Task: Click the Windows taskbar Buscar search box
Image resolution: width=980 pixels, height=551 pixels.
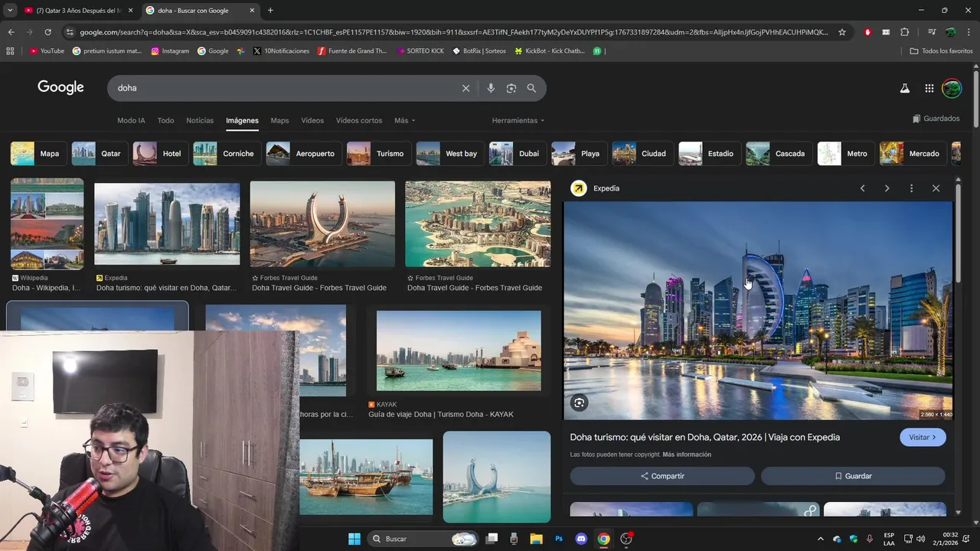Action: [x=423, y=539]
